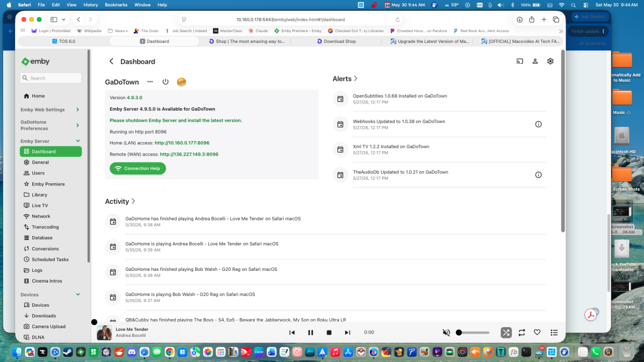644x362 pixels.
Task: Skip to next track
Action: [347, 333]
